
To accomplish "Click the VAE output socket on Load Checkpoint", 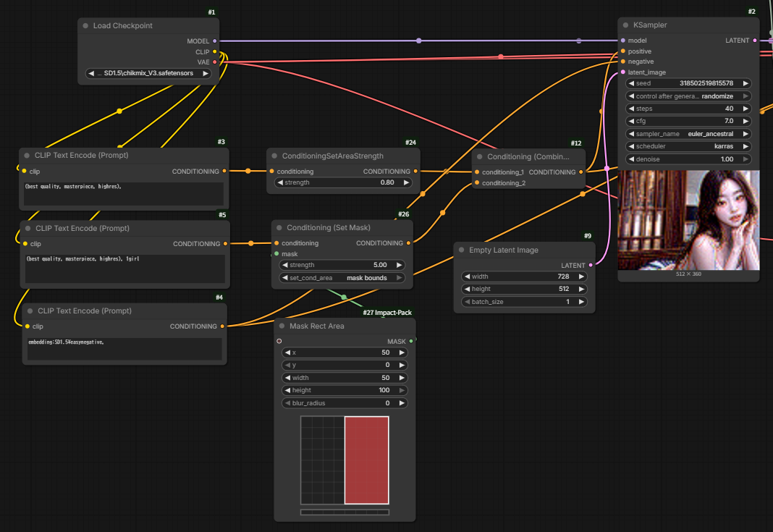I will pyautogui.click(x=214, y=62).
